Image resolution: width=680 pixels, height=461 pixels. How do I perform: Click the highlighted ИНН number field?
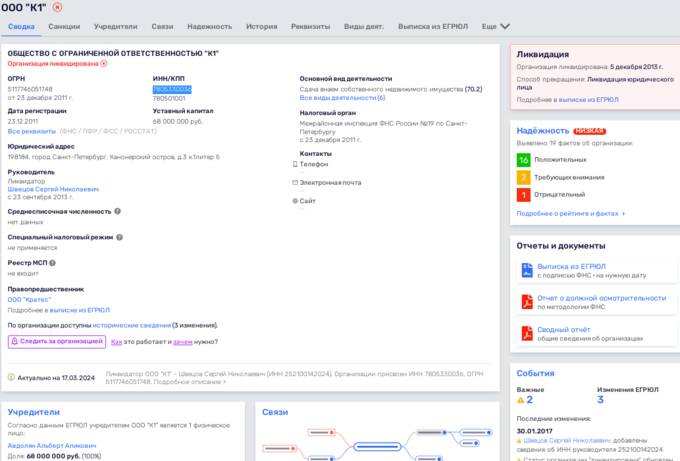pos(172,89)
